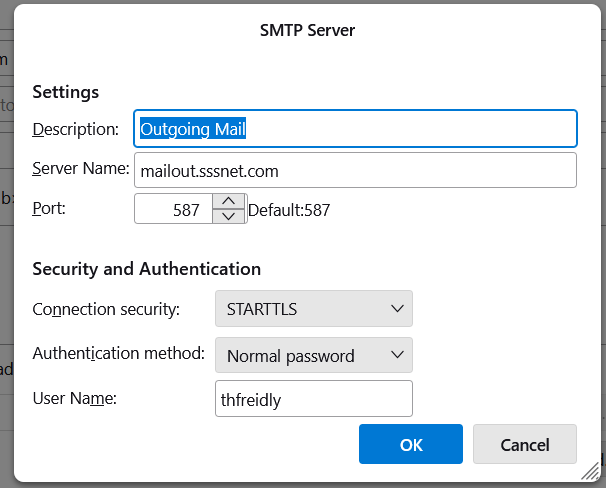606x488 pixels.
Task: Decrease port with the down arrow
Action: 229,216
